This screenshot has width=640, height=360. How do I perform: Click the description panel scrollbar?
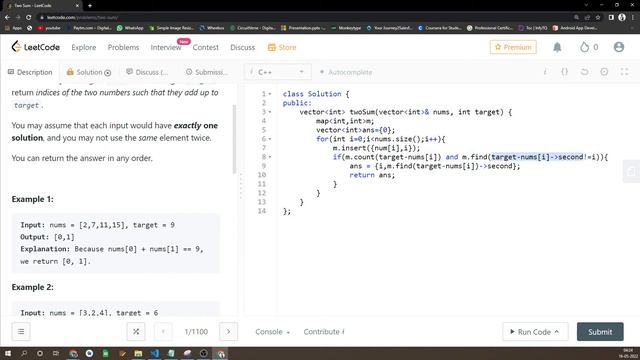pyautogui.click(x=234, y=139)
